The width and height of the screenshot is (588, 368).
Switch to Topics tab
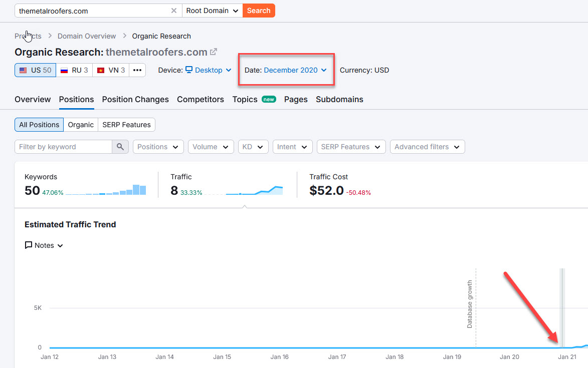[245, 99]
